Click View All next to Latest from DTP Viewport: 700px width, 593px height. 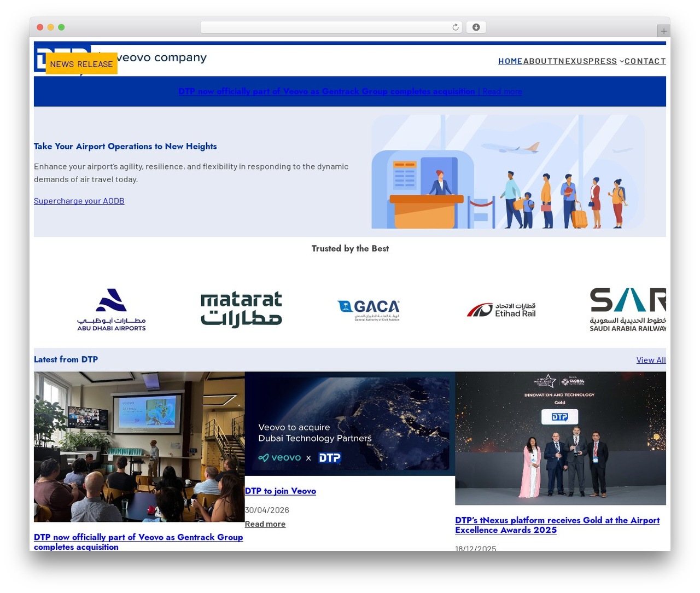651,360
